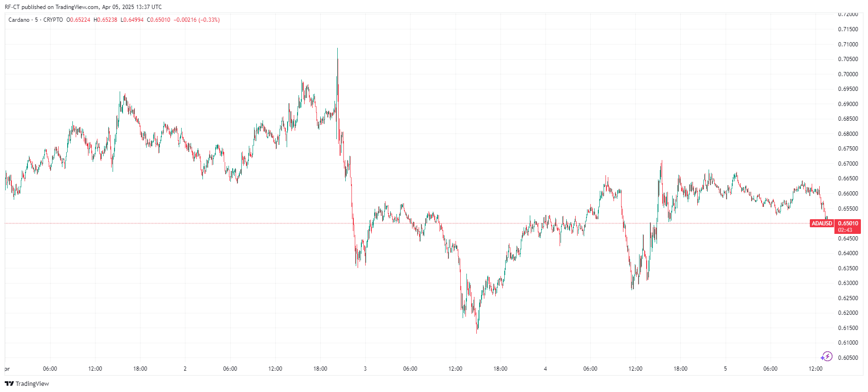The width and height of the screenshot is (868, 392).
Task: Click the open value O0.65224
Action: (x=78, y=20)
